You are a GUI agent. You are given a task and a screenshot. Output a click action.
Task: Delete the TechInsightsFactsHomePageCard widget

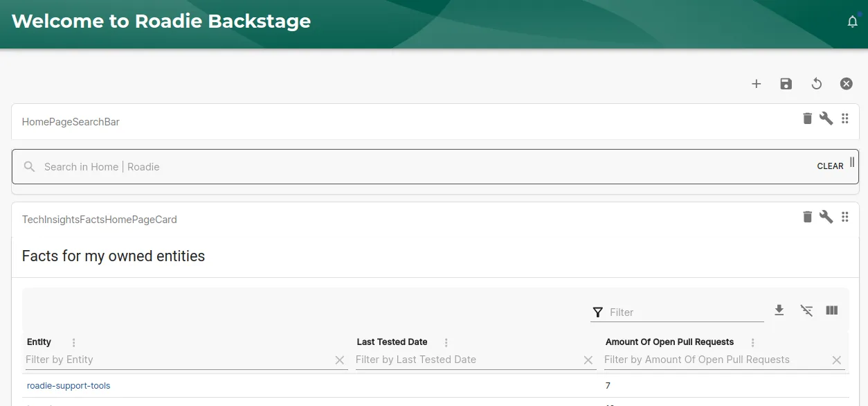click(x=807, y=217)
